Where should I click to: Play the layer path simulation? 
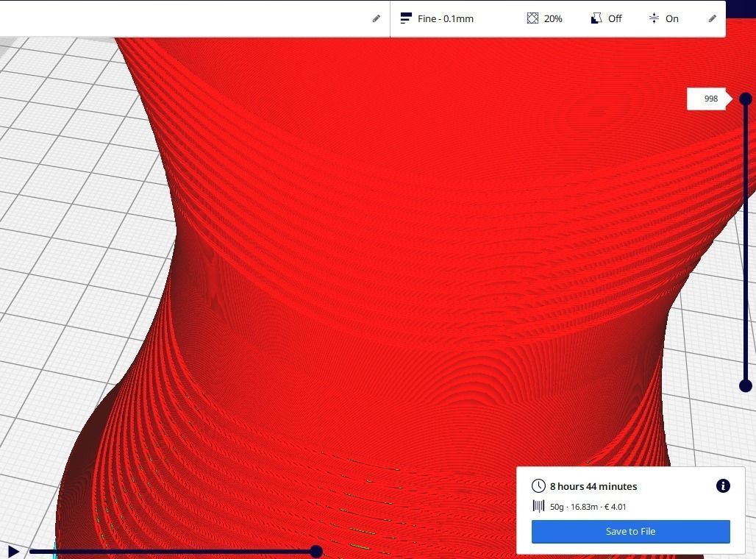[13, 552]
